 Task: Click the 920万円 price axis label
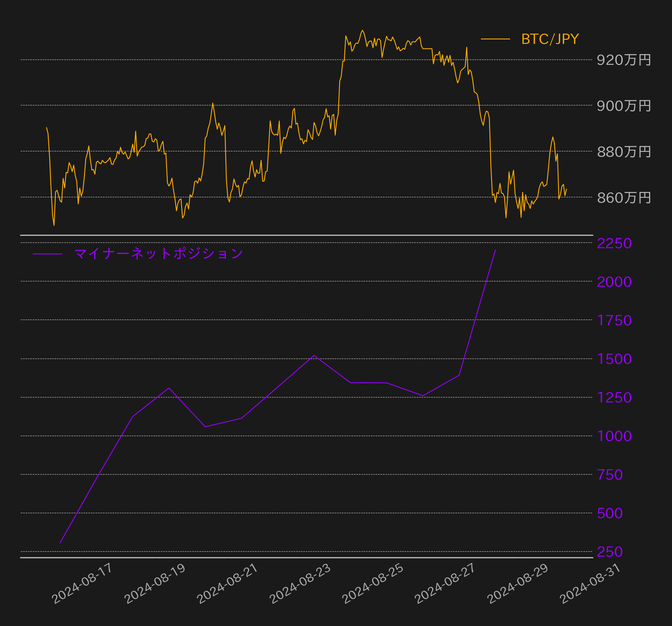pyautogui.click(x=624, y=60)
